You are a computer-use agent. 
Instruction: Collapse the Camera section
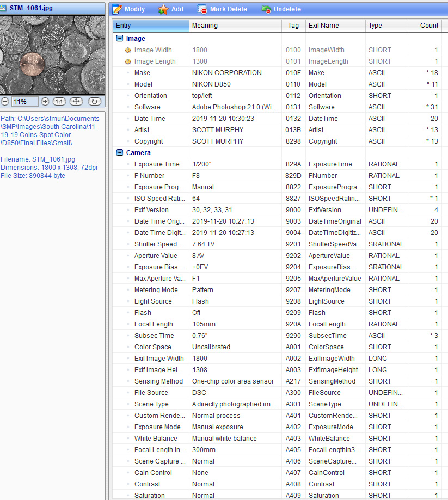click(x=120, y=153)
